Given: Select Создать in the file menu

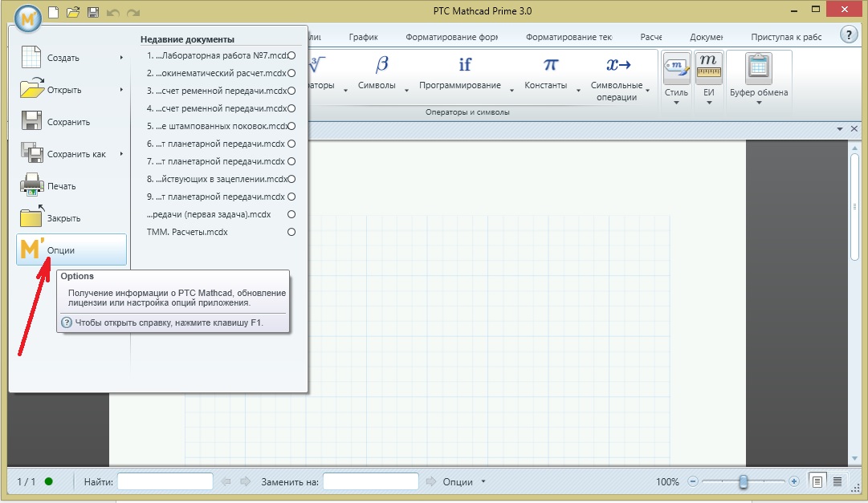Looking at the screenshot, I should pyautogui.click(x=71, y=58).
